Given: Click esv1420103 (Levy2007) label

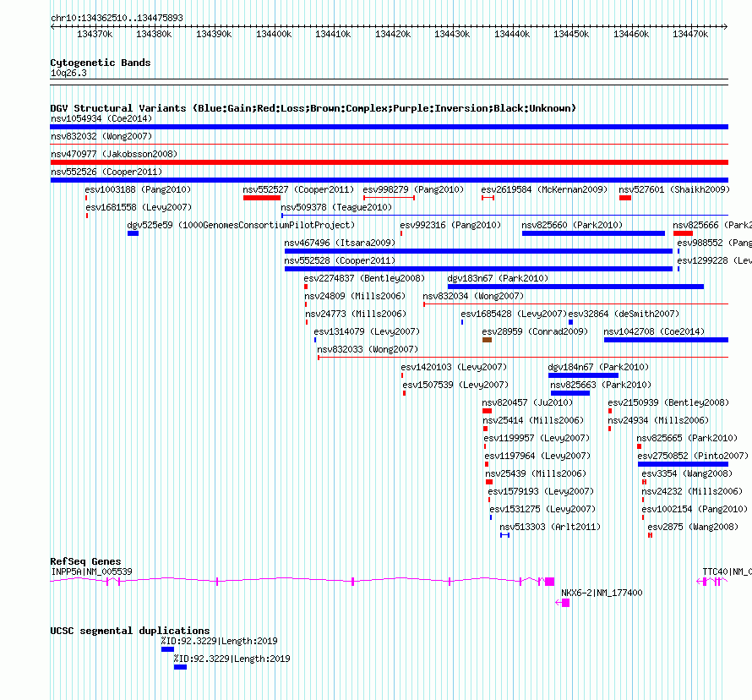Looking at the screenshot, I should (x=455, y=367).
